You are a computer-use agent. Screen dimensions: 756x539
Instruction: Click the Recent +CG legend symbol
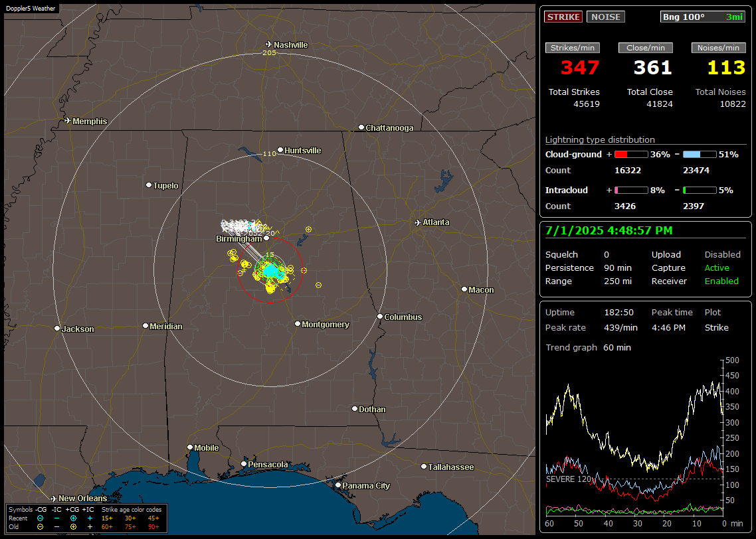pyautogui.click(x=73, y=518)
